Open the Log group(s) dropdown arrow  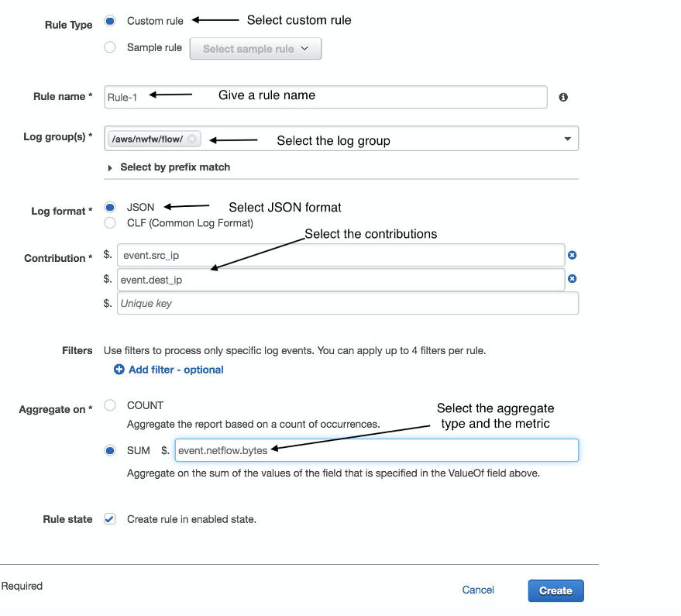click(x=568, y=139)
